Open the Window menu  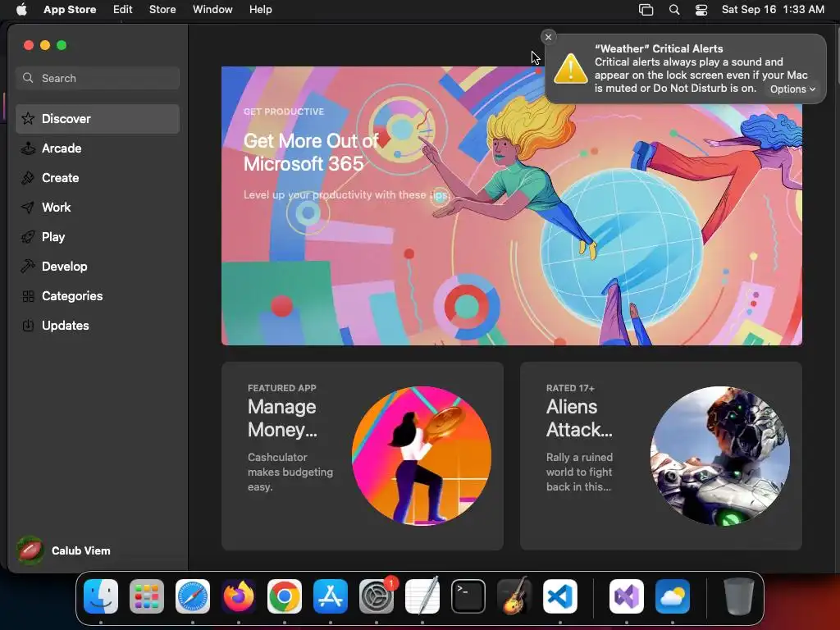click(212, 10)
